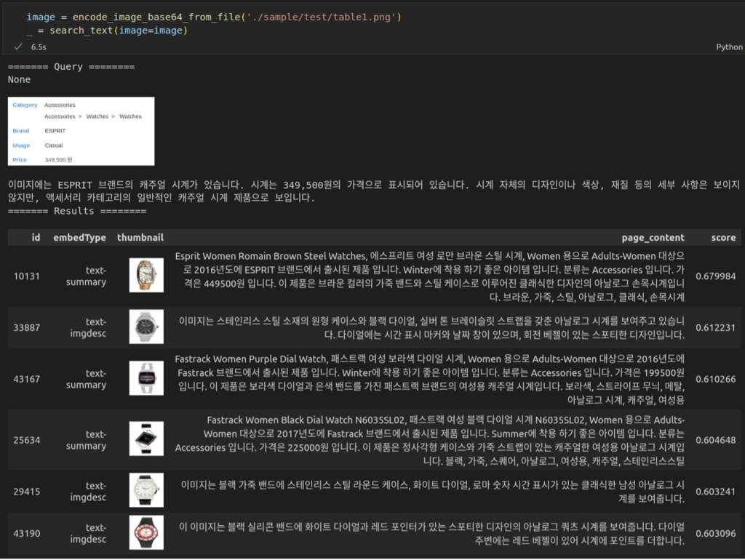This screenshot has width=745, height=560.
Task: Click the id cell 10131
Action: point(27,276)
